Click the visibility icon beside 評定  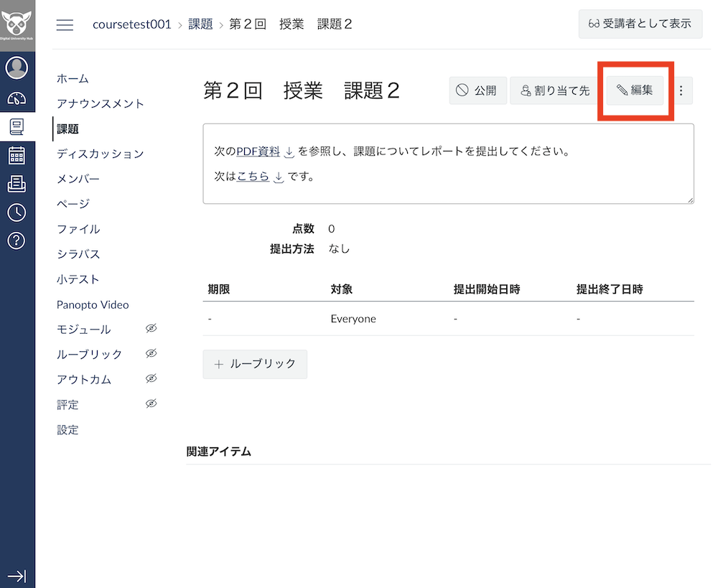click(151, 403)
